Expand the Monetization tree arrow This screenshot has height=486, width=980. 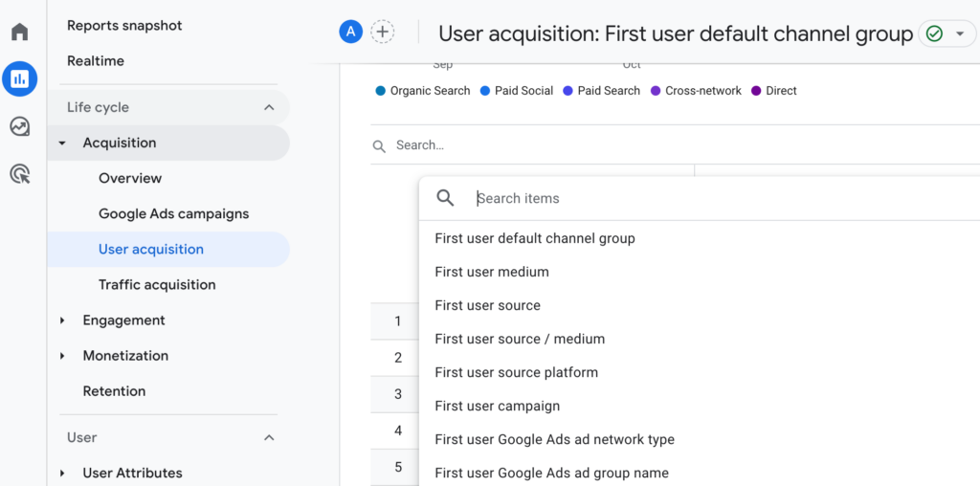point(62,356)
